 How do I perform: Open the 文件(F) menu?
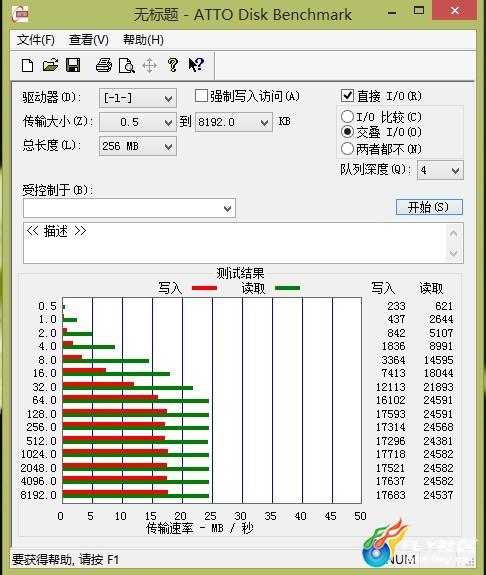point(36,40)
